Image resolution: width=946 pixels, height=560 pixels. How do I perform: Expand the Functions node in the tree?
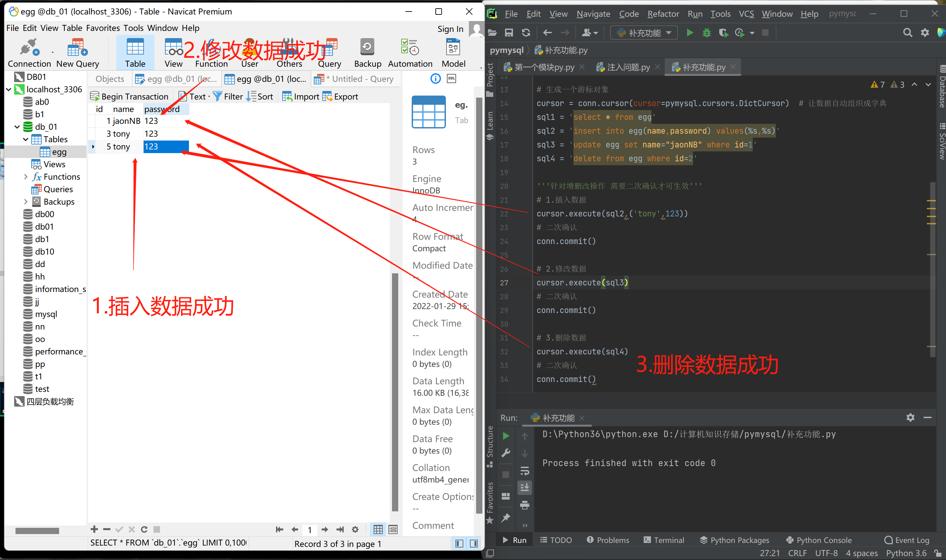26,177
